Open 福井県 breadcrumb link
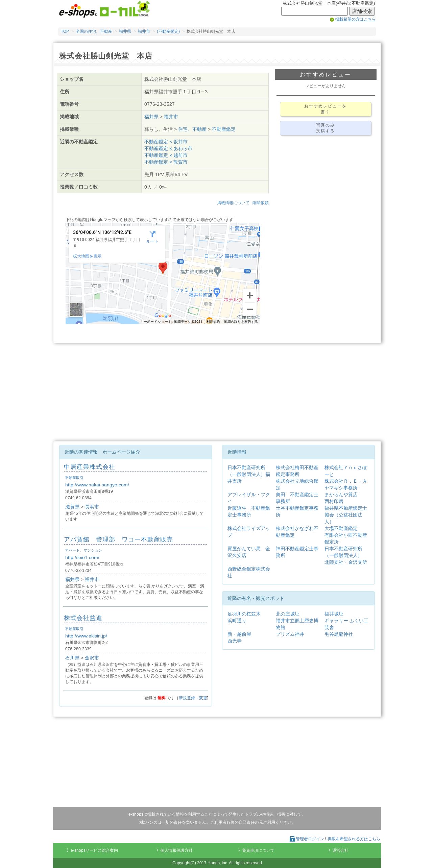 pyautogui.click(x=125, y=31)
